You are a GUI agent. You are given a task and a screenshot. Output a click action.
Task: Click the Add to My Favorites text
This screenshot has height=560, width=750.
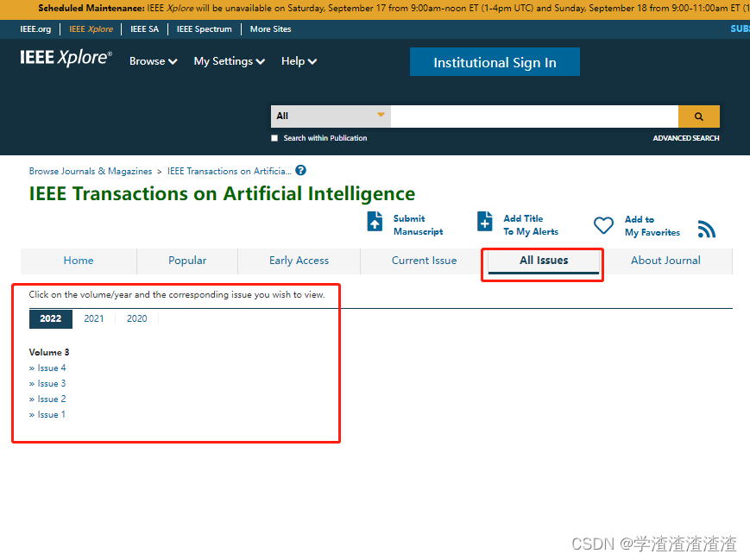652,226
